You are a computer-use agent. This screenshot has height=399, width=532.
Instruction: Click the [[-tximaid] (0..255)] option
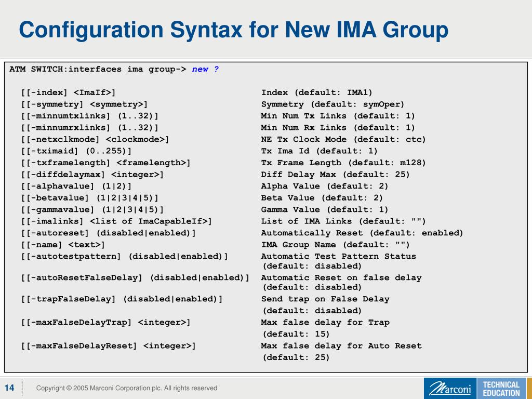76,151
